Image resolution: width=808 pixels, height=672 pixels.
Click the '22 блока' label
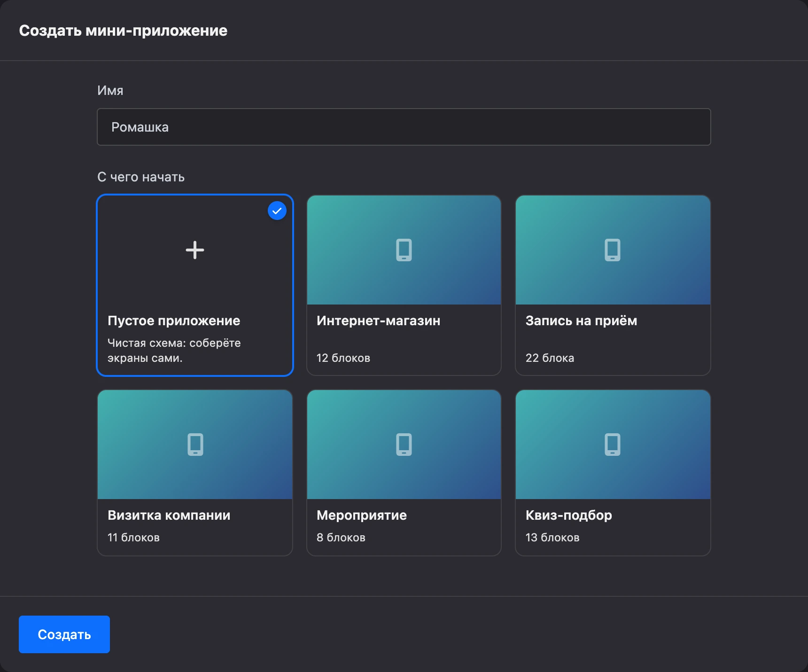coord(550,358)
